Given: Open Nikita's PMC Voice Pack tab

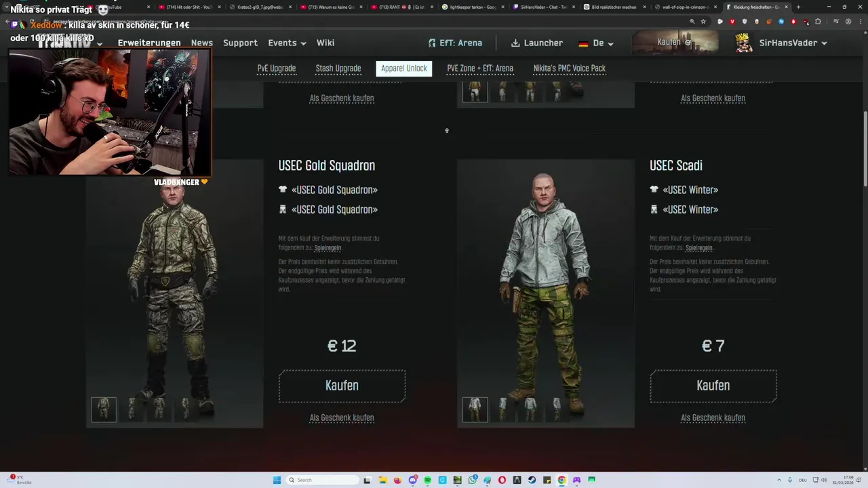Looking at the screenshot, I should click(570, 68).
